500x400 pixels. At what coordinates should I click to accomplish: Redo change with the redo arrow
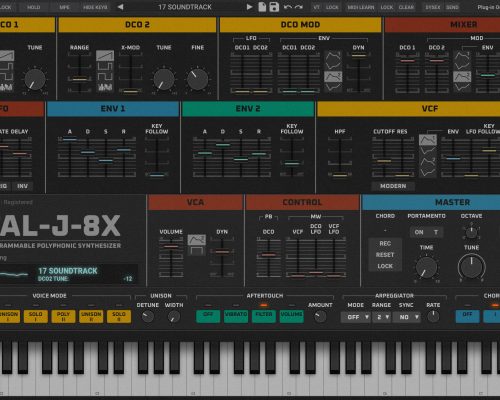tap(299, 7)
